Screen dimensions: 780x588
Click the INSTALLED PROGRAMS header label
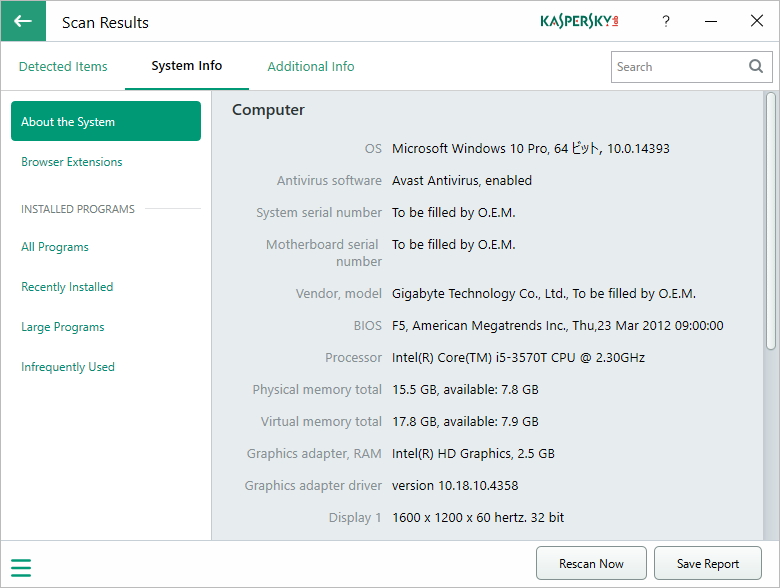pos(78,209)
